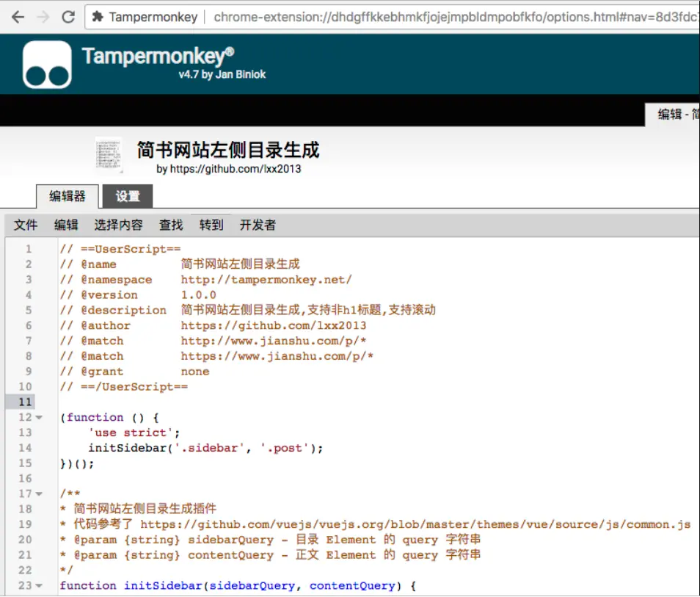The image size is (700, 597).
Task: Click the Tampermonkey extension puzzle icon in address bar
Action: [98, 17]
